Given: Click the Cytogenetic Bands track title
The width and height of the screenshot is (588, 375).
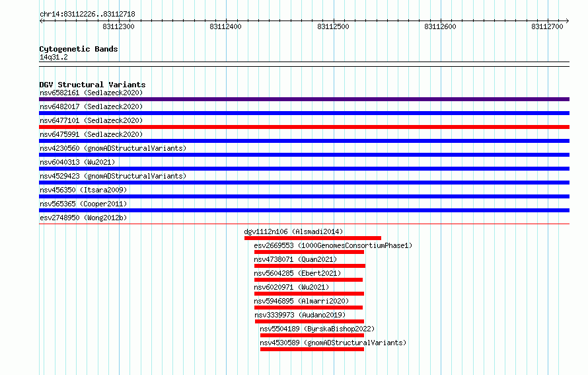Looking at the screenshot, I should (x=79, y=49).
